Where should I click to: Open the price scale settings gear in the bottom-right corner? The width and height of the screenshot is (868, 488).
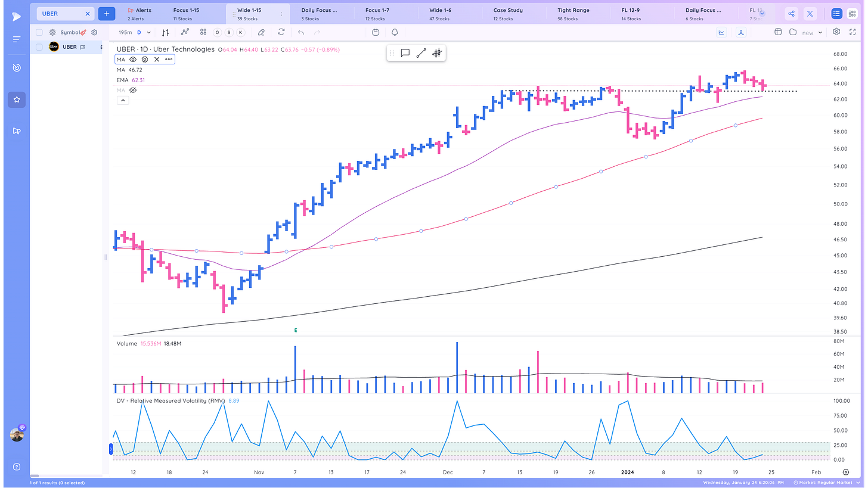click(x=845, y=471)
